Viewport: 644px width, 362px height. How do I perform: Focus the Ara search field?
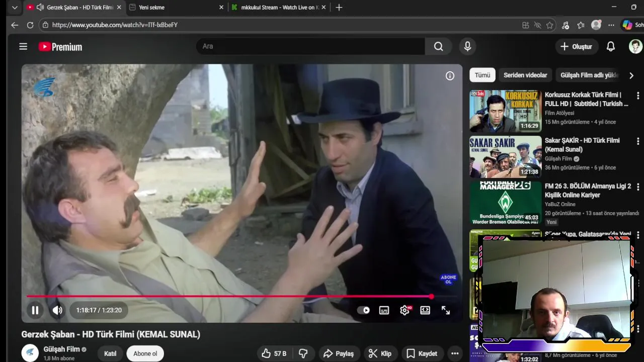pos(310,46)
